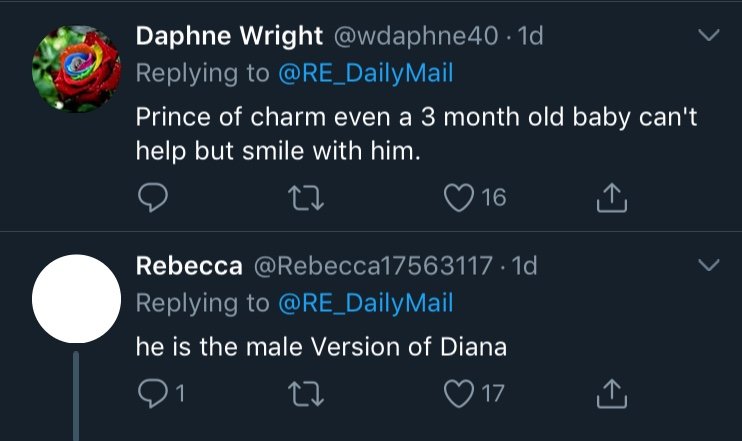The height and width of the screenshot is (441, 742).
Task: Retweet Rebecca's Diana tweet
Action: 306,394
